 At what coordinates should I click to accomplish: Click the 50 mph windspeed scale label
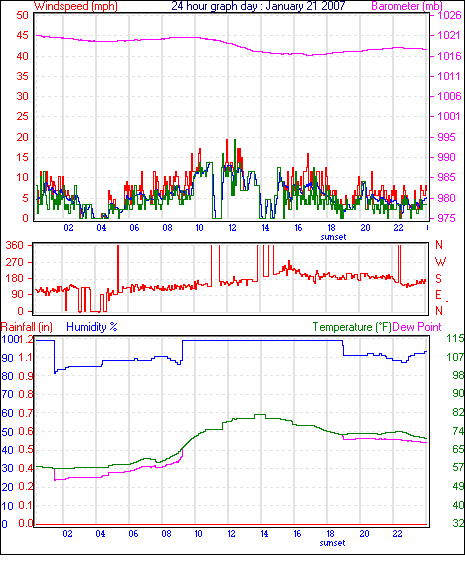[x=22, y=15]
